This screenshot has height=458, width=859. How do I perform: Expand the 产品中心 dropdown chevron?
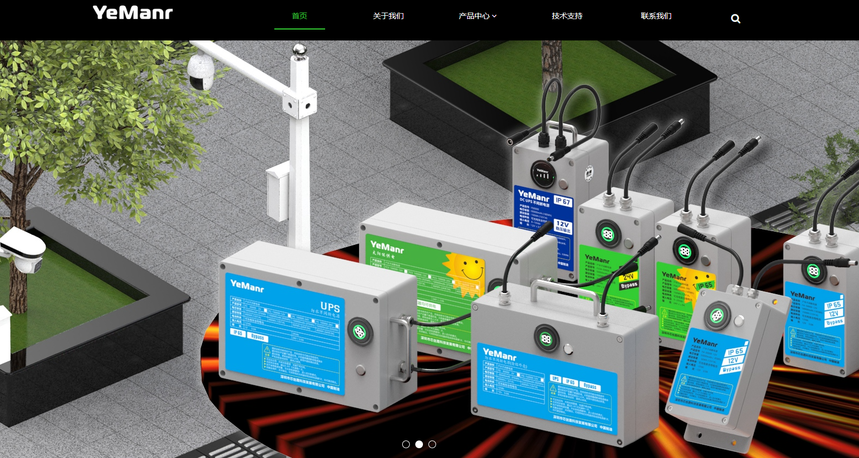click(x=494, y=16)
